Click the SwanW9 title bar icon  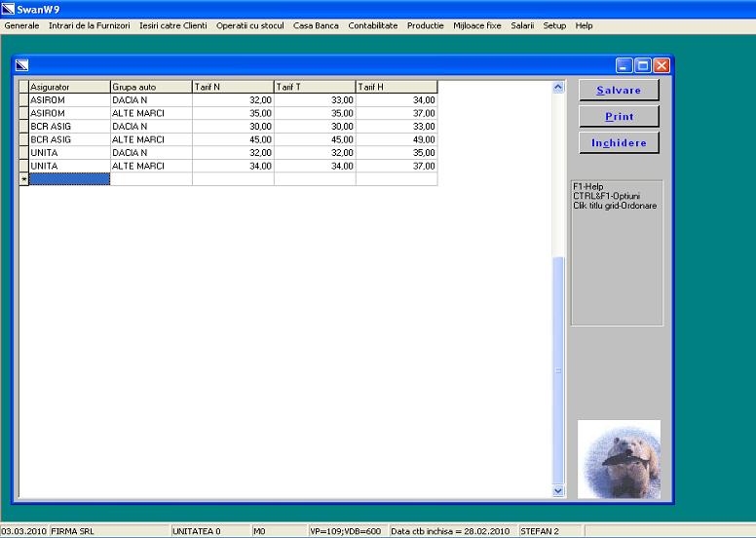pos(8,8)
